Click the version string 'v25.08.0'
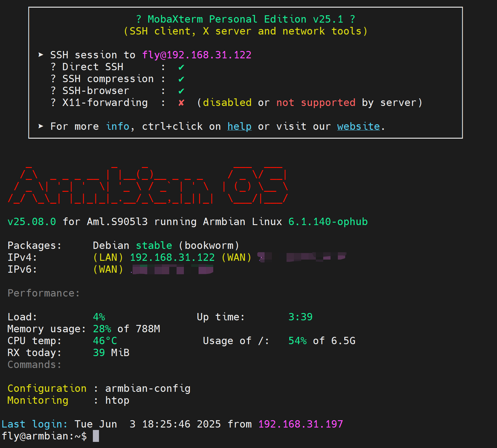Screen dimensions: 497x448 (x=32, y=222)
